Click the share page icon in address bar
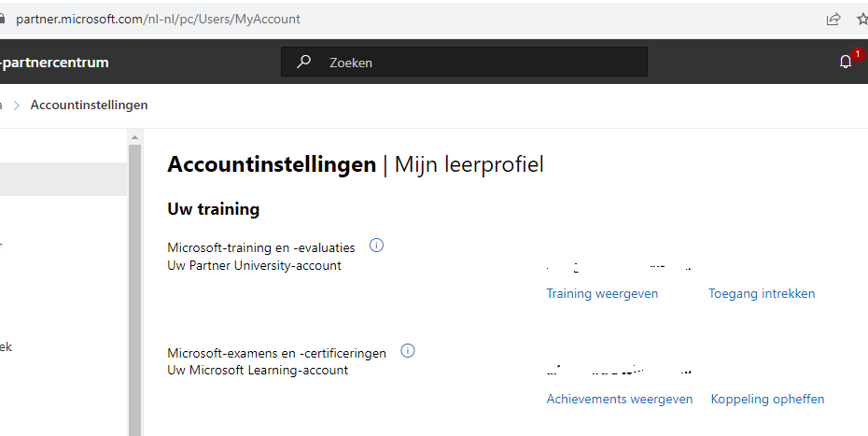 click(833, 20)
